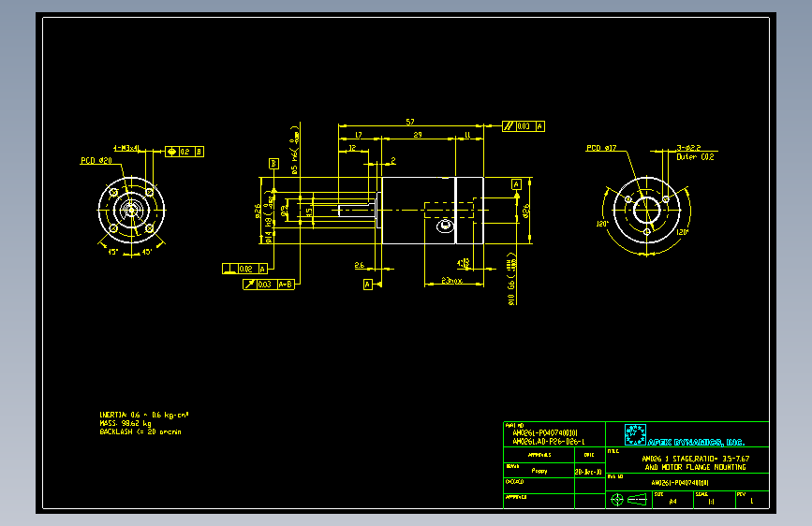Click the 4-M3x4L hole callout

tap(126, 148)
